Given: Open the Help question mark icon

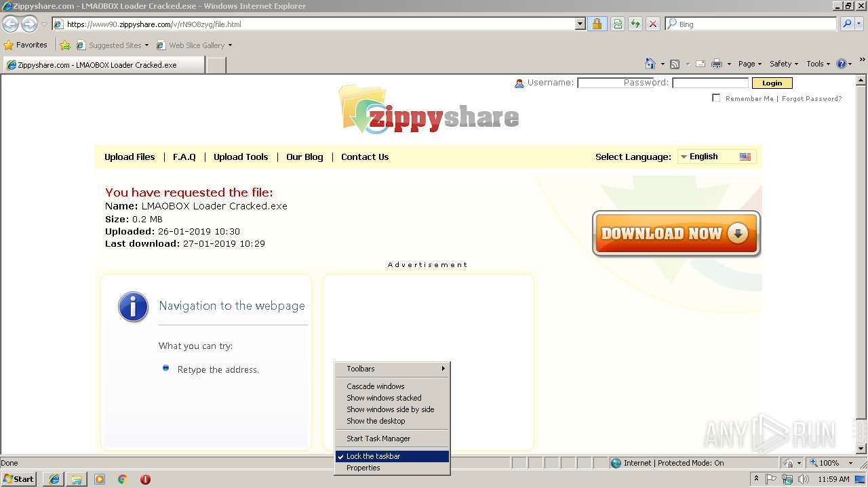Looking at the screenshot, I should (842, 64).
